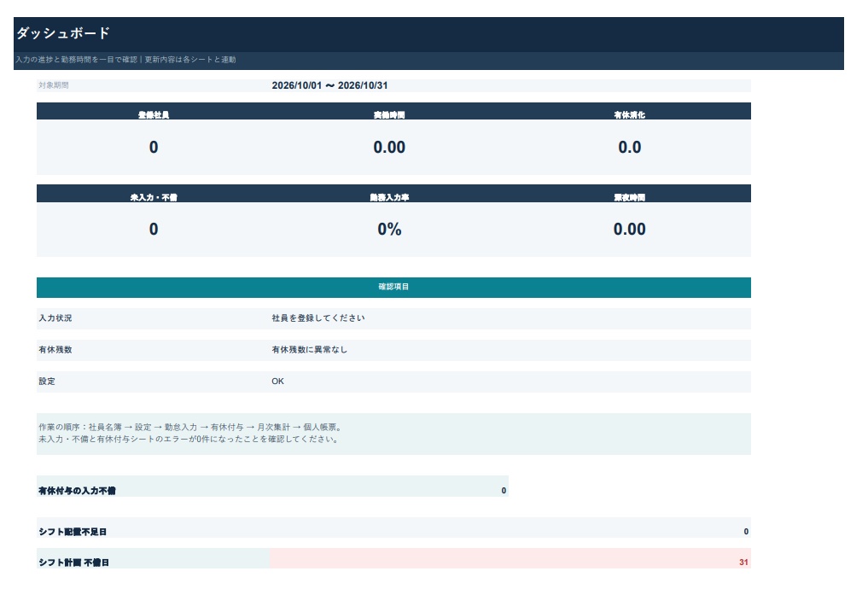Select the 0.0 value under 有休消化

629,147
